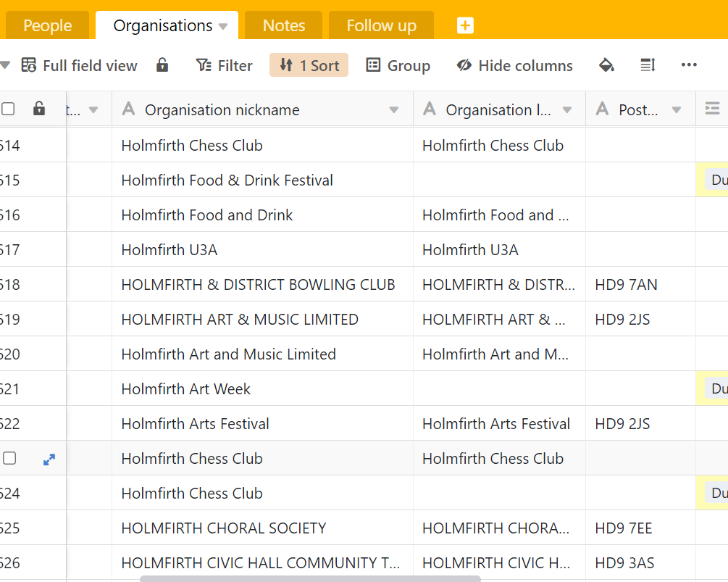Click the row height icon in toolbar

point(648,65)
